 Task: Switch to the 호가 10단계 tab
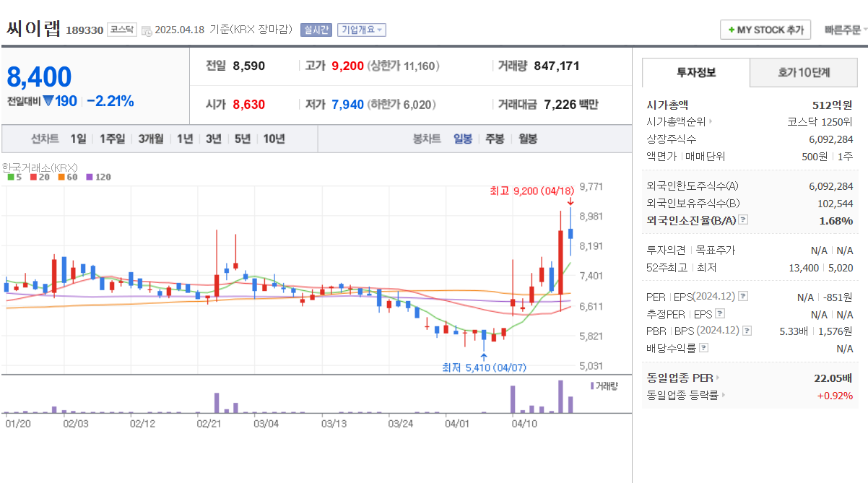coord(803,72)
